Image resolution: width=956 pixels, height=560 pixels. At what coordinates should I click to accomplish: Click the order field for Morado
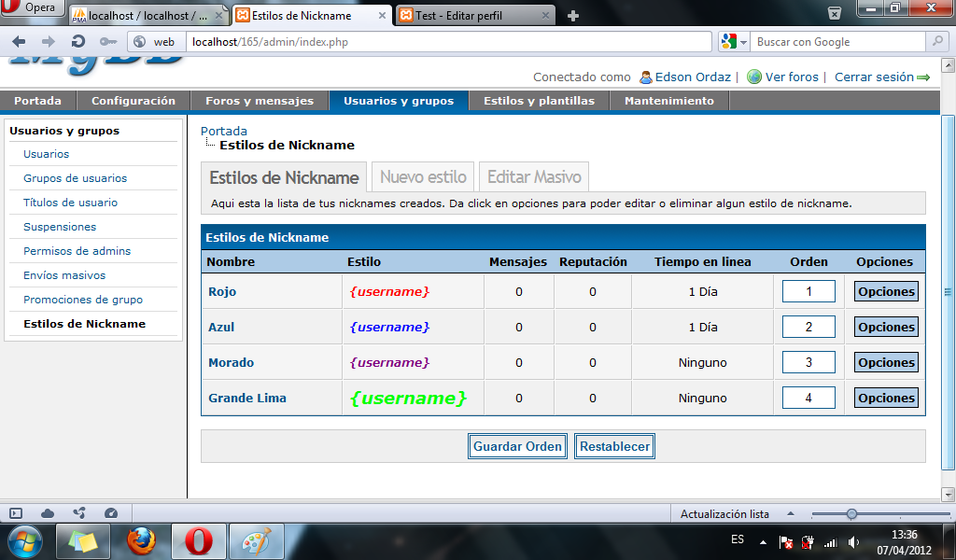pyautogui.click(x=808, y=362)
